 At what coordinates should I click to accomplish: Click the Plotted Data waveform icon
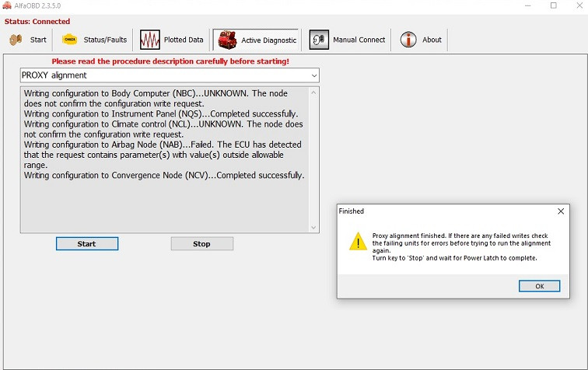pyautogui.click(x=150, y=40)
